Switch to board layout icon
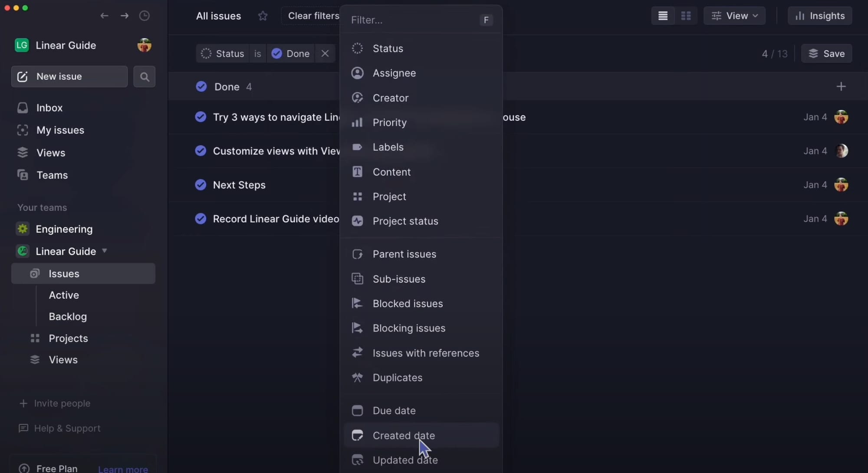The height and width of the screenshot is (473, 868). [686, 16]
